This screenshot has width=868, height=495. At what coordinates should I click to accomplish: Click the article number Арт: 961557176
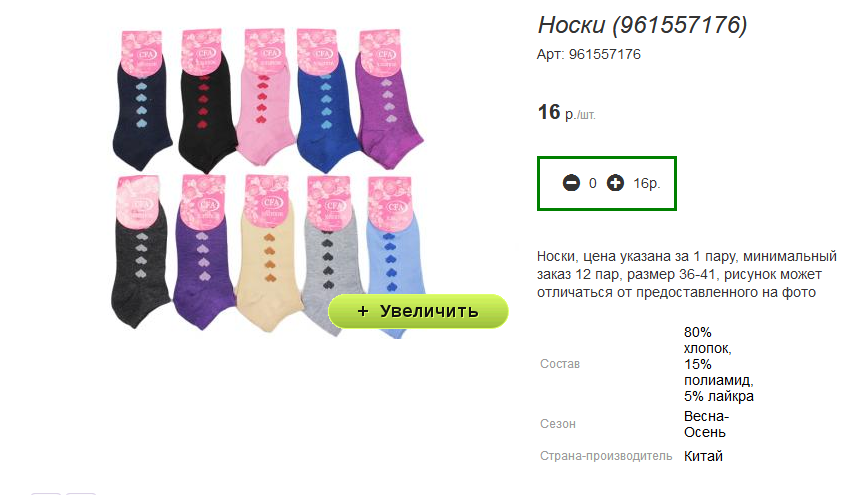588,54
